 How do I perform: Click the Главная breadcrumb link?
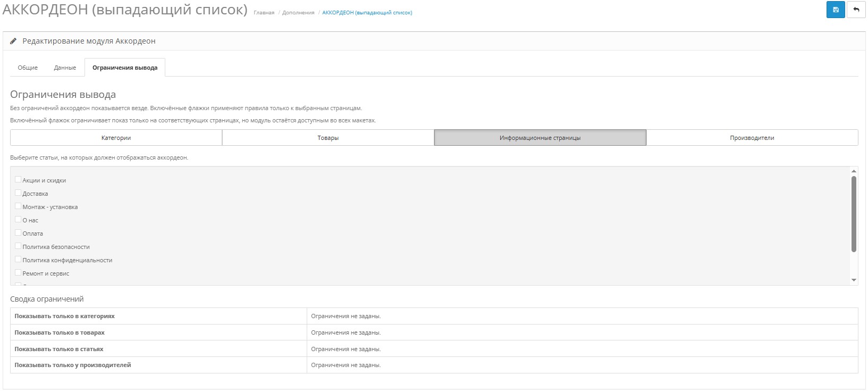tap(264, 13)
